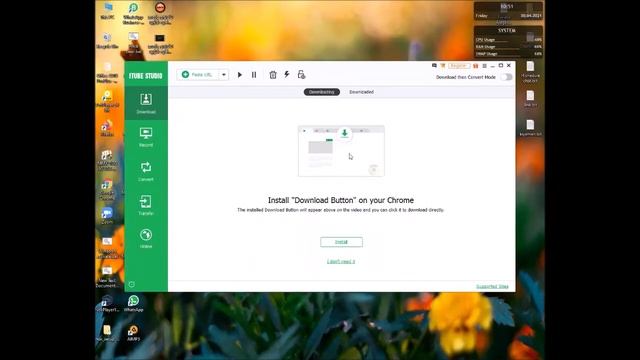The width and height of the screenshot is (640, 360).
Task: Open the Convert section in sidebar
Action: pos(146,171)
